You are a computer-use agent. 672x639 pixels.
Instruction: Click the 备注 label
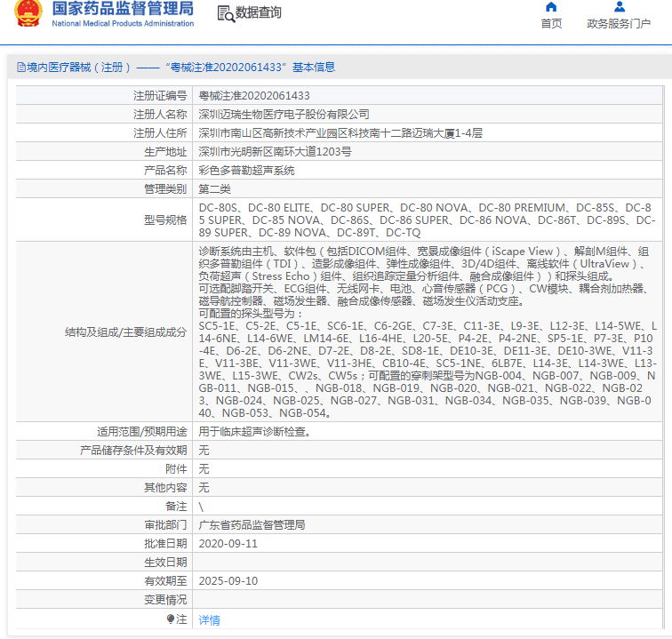[176, 507]
